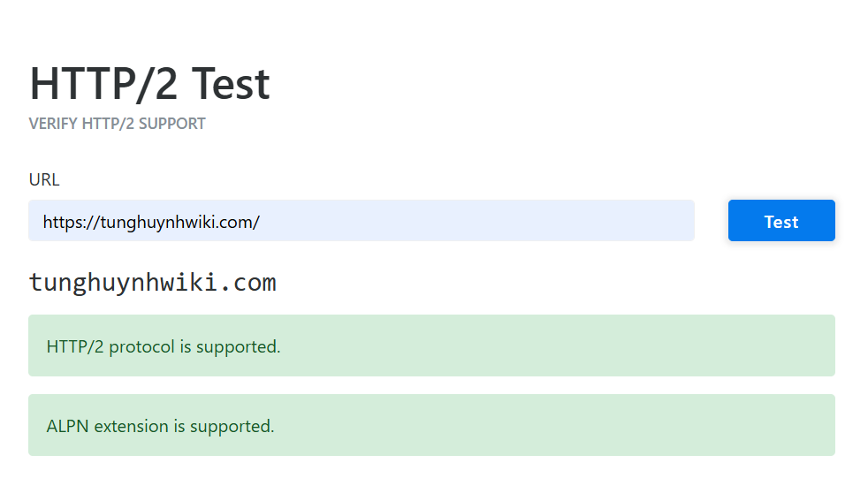
Task: Click the https://tunghuynhwiki.com/ text in the field
Action: click(151, 222)
